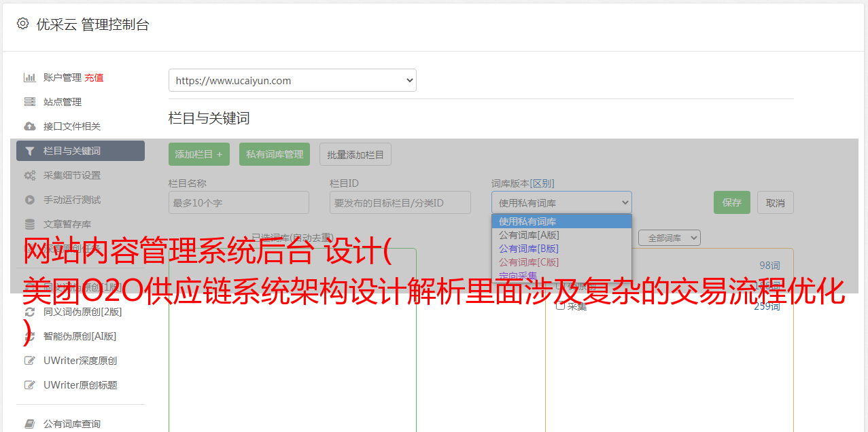Click the refresh icon beside 同义词伪原创[2版]
Viewport: 868px width, 432px height.
point(30,312)
